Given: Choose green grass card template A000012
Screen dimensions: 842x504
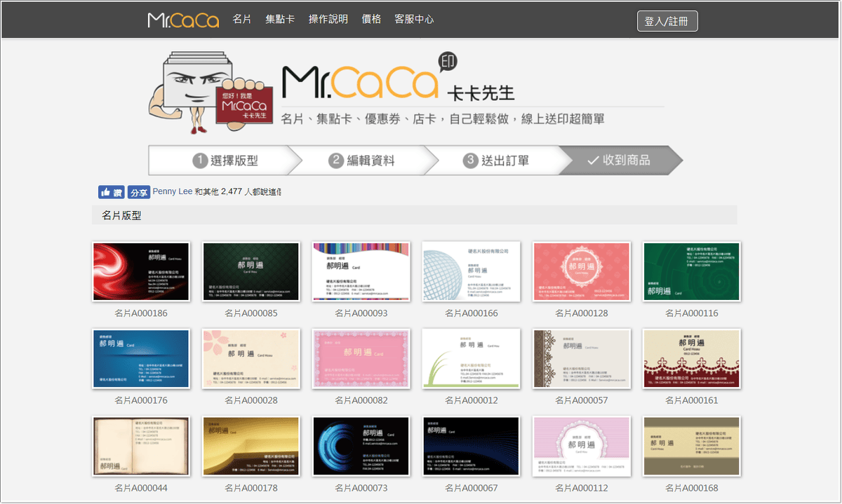Looking at the screenshot, I should tap(472, 359).
